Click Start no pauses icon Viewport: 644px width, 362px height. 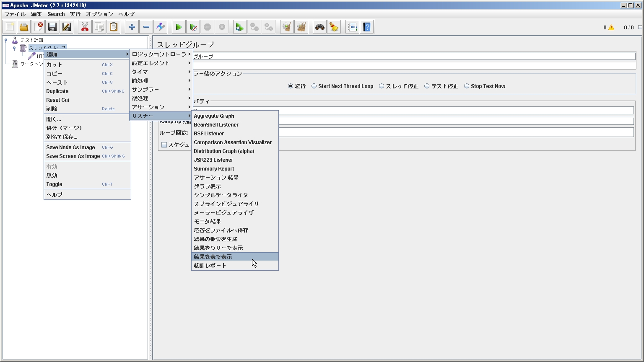click(193, 27)
